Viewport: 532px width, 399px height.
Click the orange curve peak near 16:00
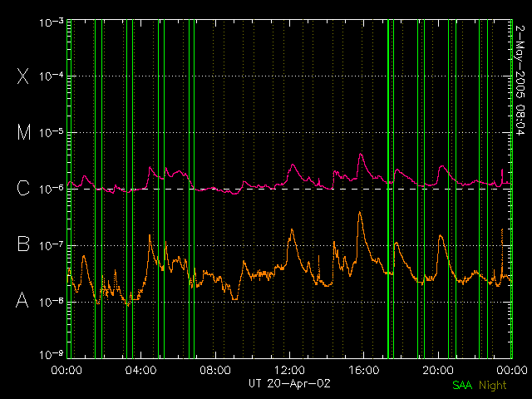click(x=360, y=213)
